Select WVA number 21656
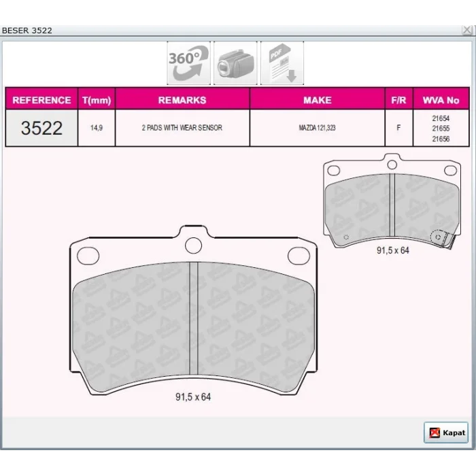The image size is (476, 476). (x=441, y=139)
